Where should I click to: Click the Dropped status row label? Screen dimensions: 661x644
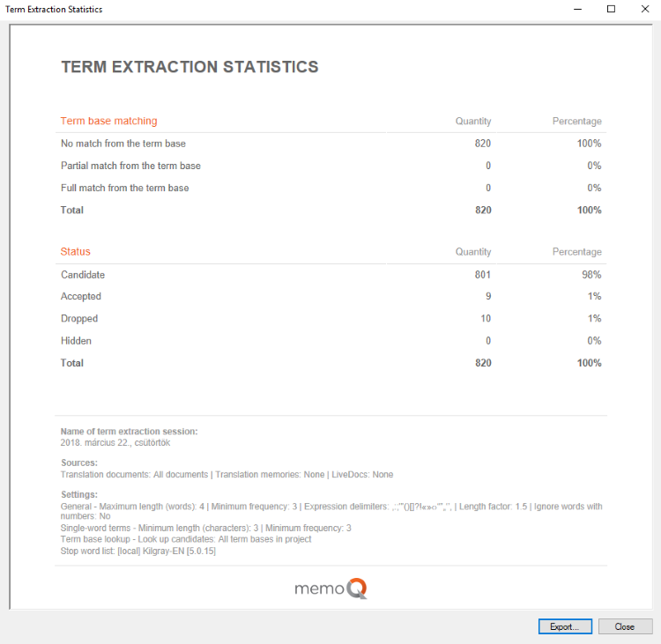pyautogui.click(x=79, y=319)
